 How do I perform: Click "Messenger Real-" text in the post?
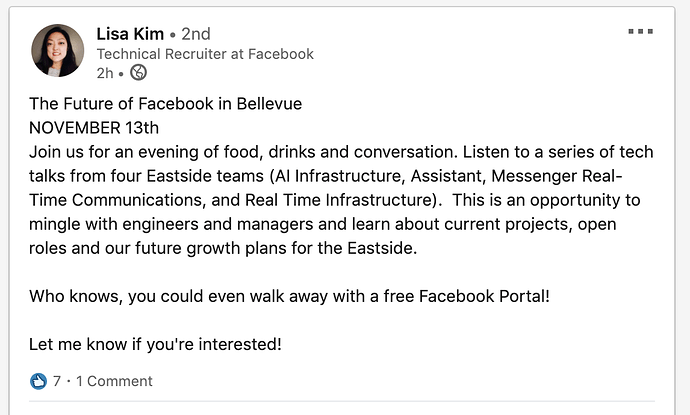tap(557, 176)
